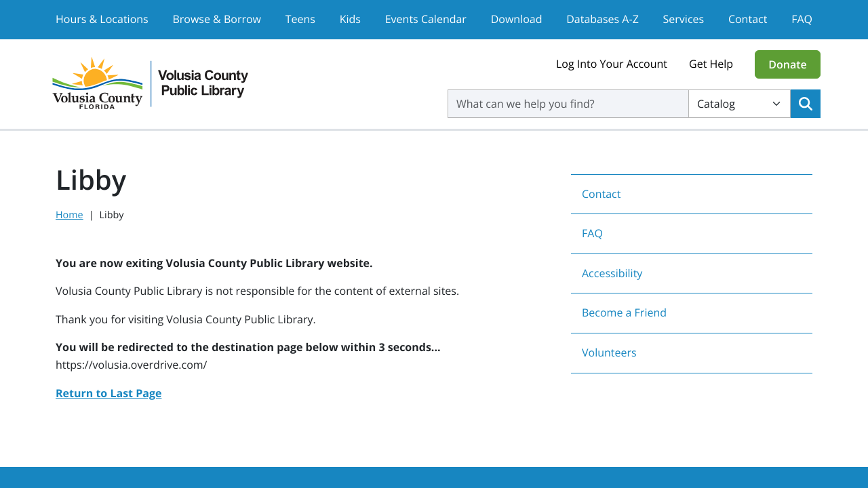This screenshot has height=488, width=868.
Task: Open the Kids section
Action: pyautogui.click(x=350, y=19)
